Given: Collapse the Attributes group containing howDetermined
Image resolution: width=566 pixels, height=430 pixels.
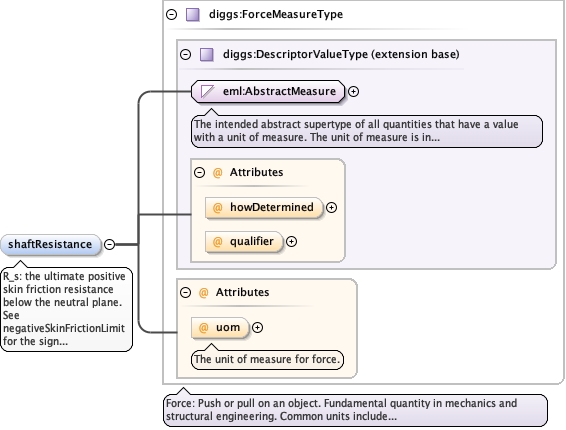Looking at the screenshot, I should (x=200, y=173).
